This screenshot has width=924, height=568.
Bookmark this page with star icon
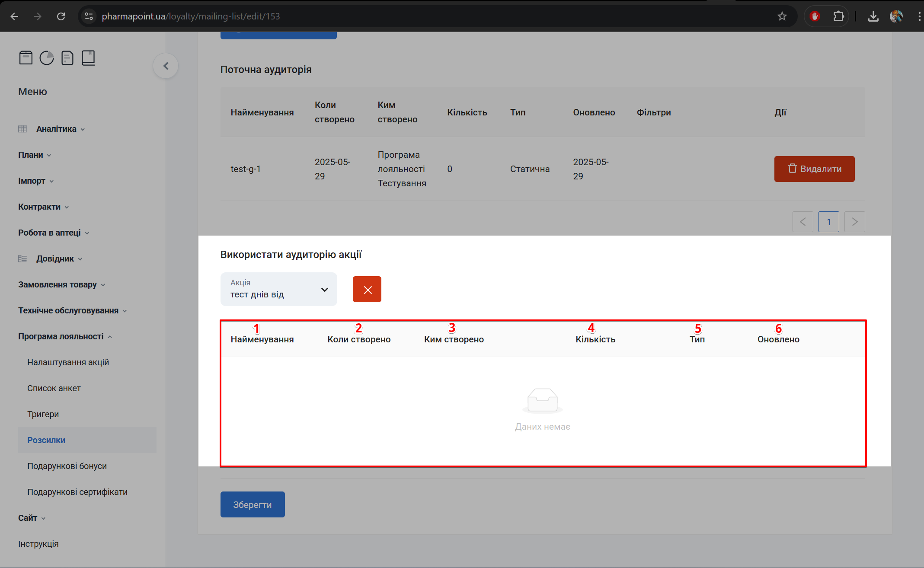click(782, 16)
